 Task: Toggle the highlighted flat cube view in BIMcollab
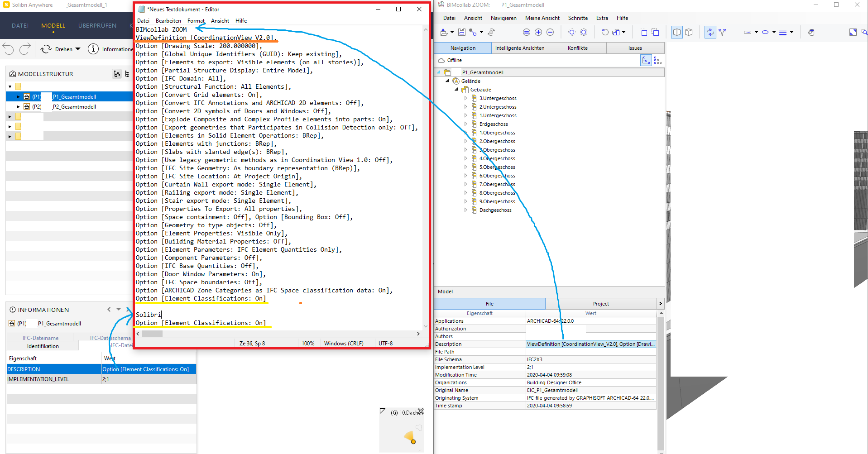point(677,32)
